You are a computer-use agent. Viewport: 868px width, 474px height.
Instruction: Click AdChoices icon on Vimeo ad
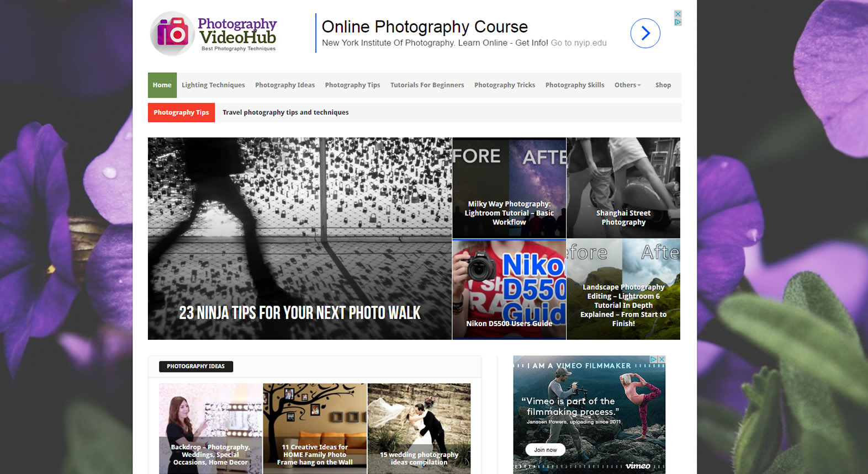click(x=654, y=359)
